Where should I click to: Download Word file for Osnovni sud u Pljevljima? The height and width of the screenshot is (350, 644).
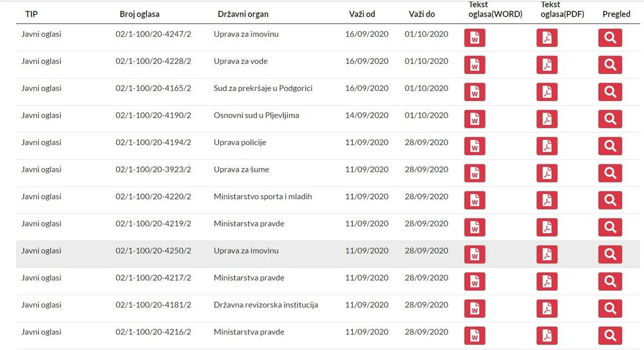pos(475,119)
